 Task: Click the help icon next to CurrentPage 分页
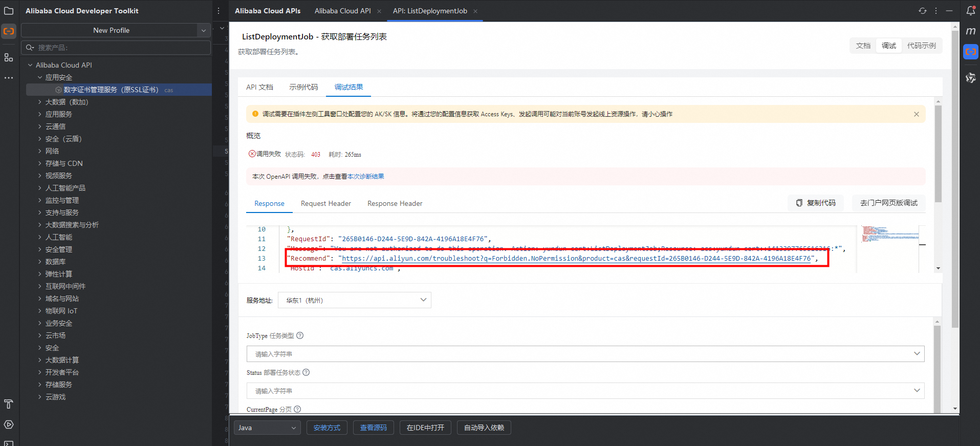pyautogui.click(x=297, y=409)
